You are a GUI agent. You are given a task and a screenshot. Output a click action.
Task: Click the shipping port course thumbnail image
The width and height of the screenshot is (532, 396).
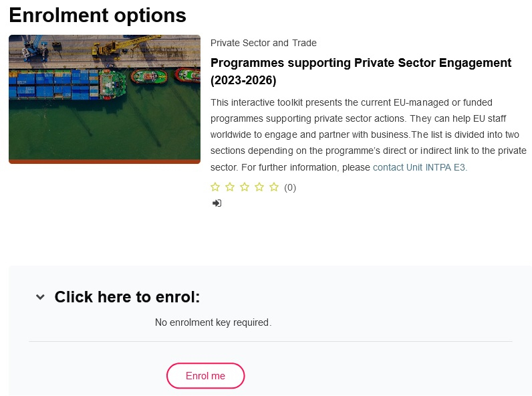pos(104,98)
